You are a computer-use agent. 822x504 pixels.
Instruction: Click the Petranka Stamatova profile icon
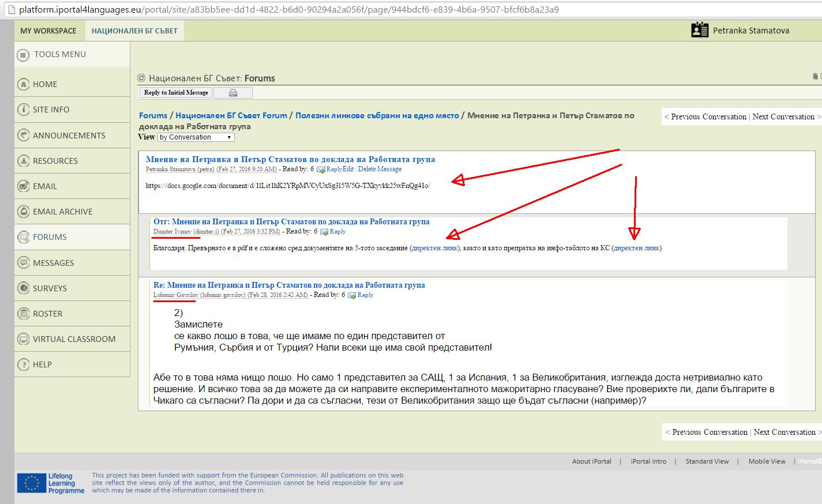tap(699, 31)
